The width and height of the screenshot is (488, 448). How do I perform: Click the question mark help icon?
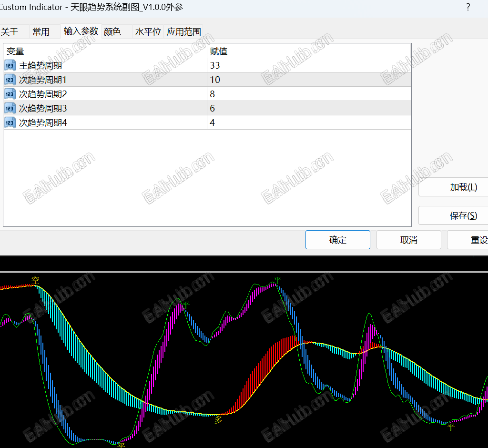[468, 7]
